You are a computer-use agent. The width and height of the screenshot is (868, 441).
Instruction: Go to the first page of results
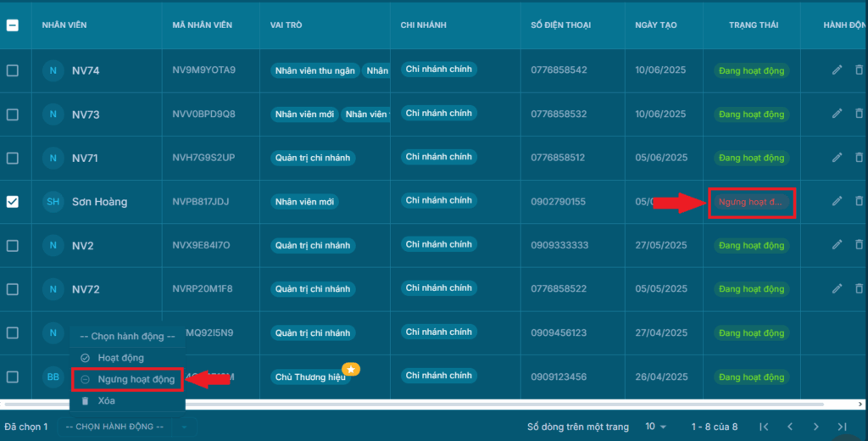click(x=764, y=427)
